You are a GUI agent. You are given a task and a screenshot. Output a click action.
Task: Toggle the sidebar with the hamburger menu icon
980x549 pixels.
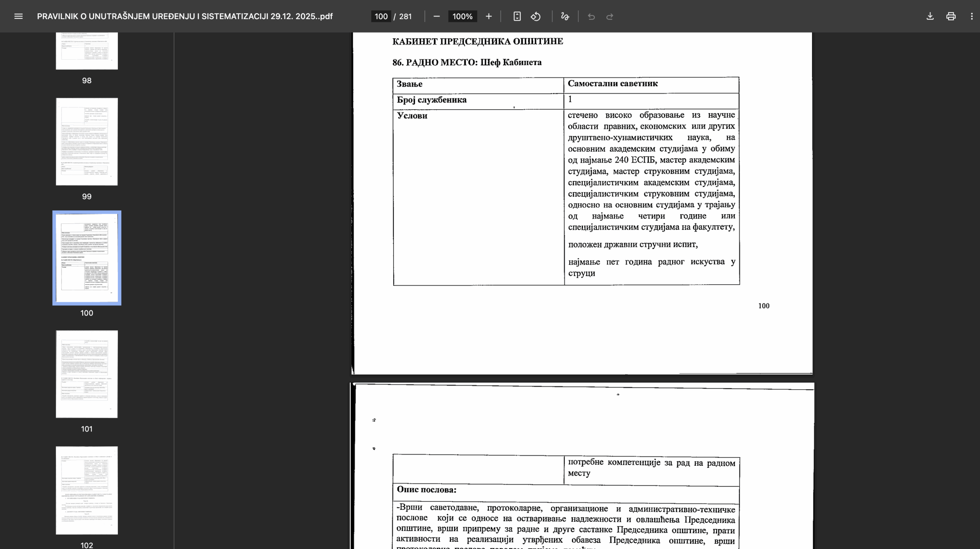point(18,16)
